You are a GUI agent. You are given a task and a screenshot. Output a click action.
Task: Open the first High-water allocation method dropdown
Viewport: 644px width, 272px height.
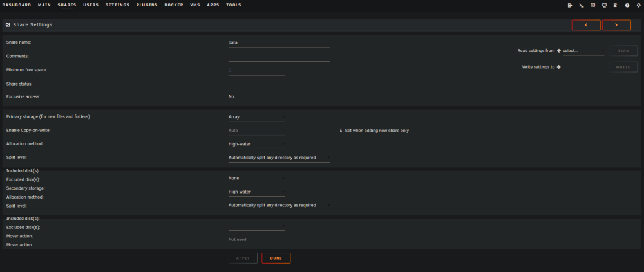(x=256, y=144)
